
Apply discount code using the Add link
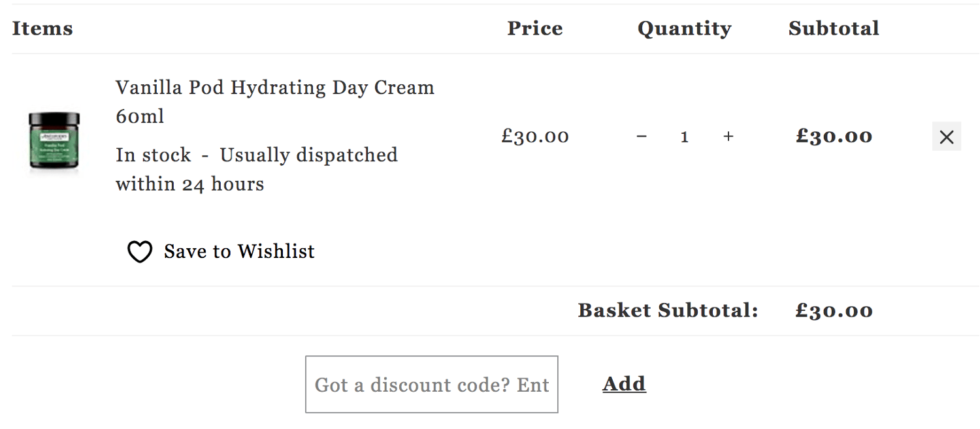pyautogui.click(x=624, y=383)
